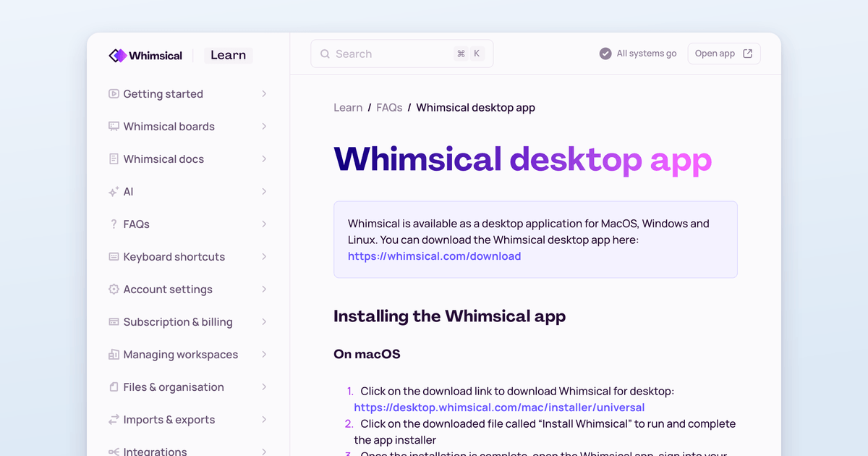Expand the Imports & exports chevron
Screen dimensions: 868x456
[x=264, y=419]
